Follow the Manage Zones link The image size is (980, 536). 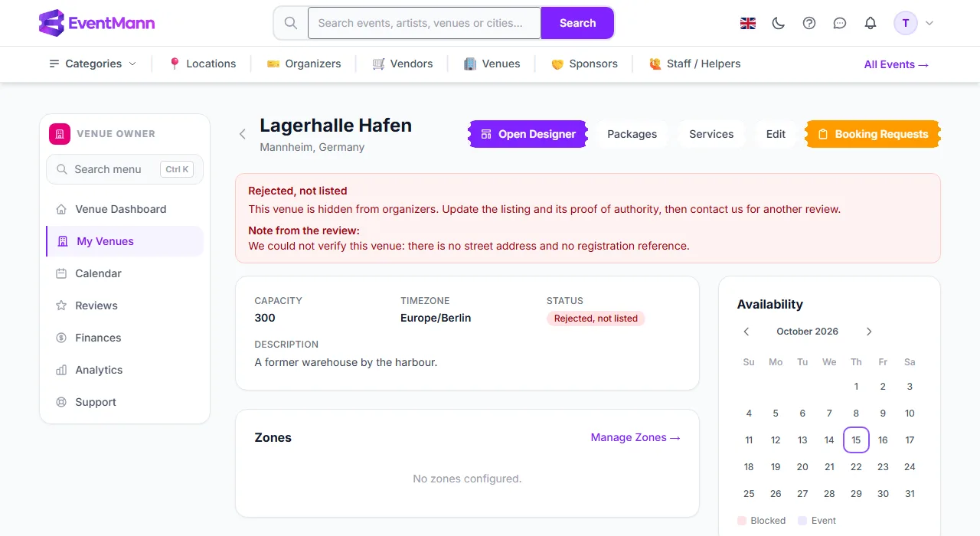click(x=635, y=437)
